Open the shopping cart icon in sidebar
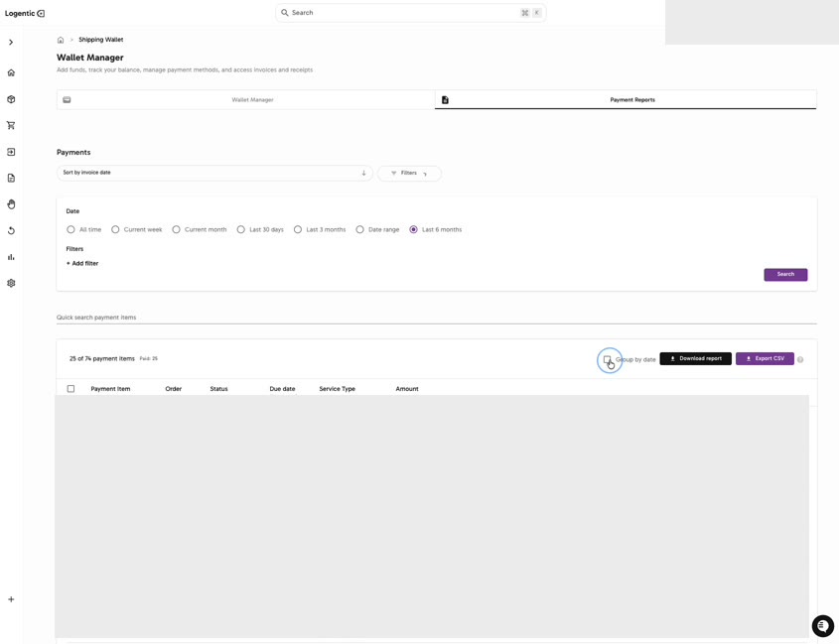 (11, 125)
